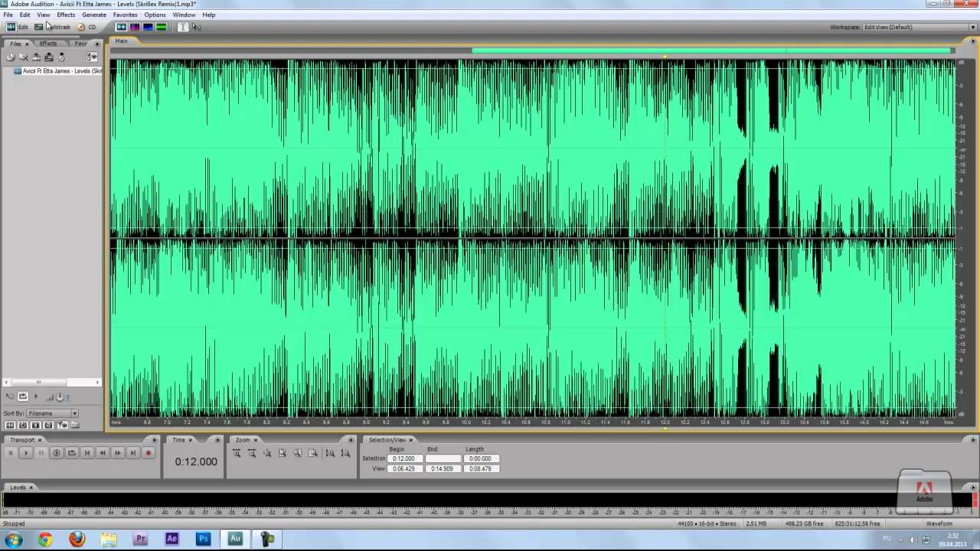Click Zoom Out Full Both Axes icon

coord(267,453)
